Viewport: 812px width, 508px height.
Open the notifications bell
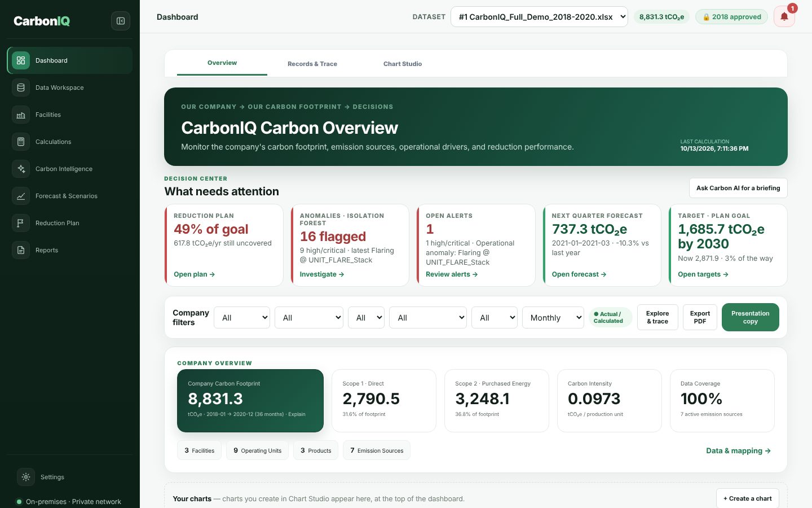[x=784, y=16]
